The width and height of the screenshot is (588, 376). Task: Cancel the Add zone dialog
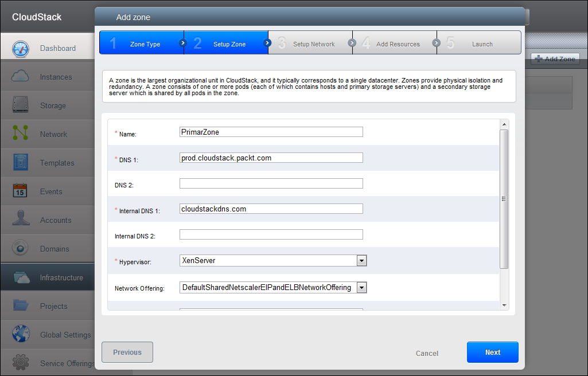coord(427,353)
